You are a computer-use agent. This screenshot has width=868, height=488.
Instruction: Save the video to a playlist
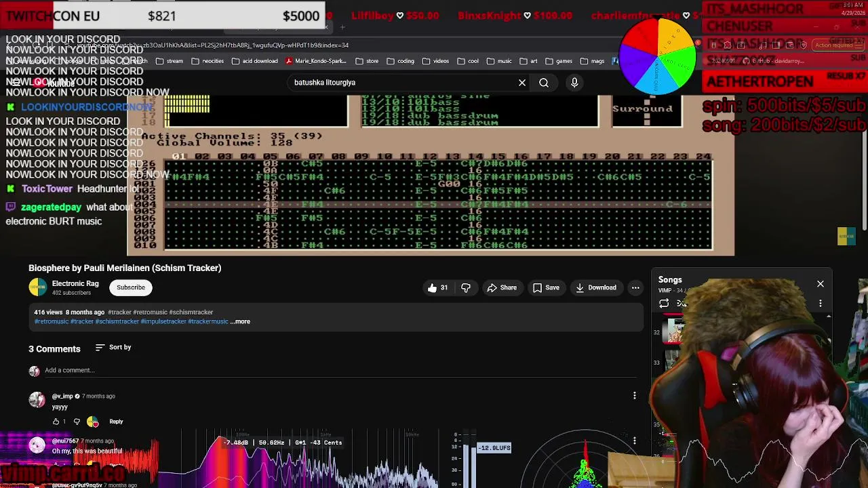546,287
